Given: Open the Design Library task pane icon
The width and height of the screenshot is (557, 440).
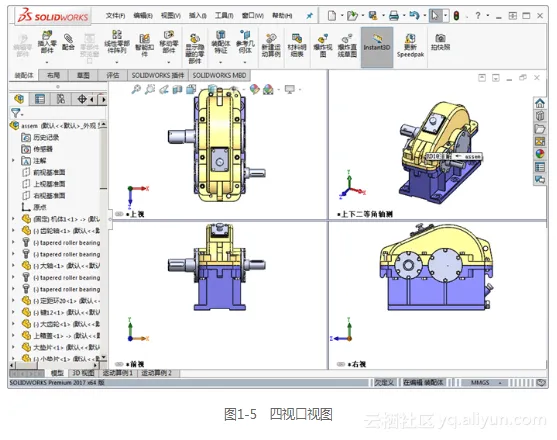Looking at the screenshot, I should click(x=540, y=116).
